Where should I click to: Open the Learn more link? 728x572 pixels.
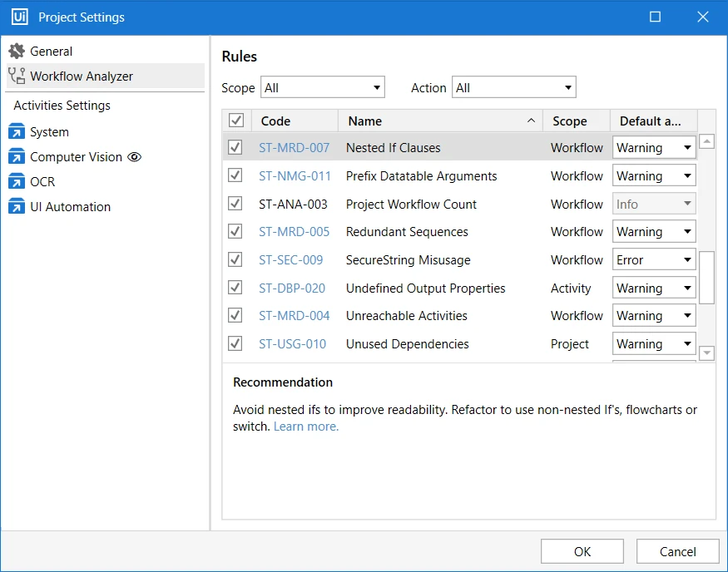[x=306, y=426]
